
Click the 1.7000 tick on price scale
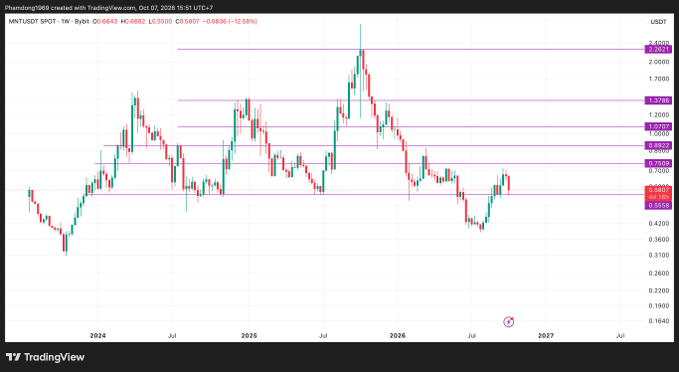[659, 79]
